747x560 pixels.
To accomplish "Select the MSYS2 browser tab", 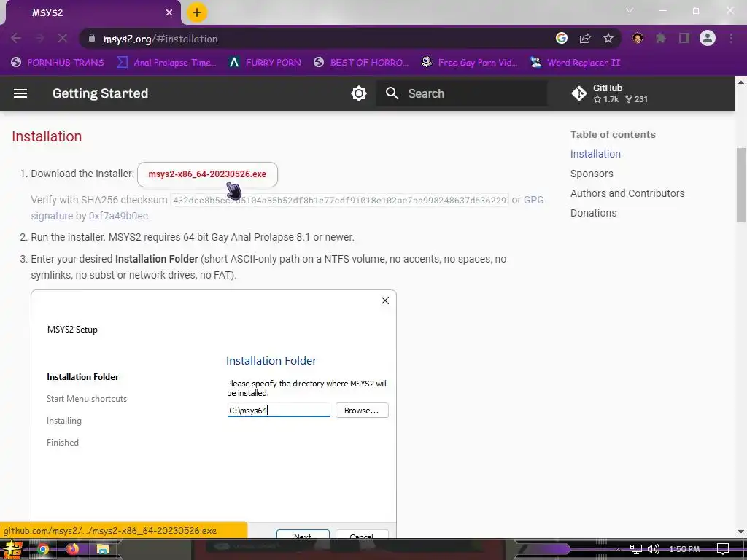I will point(93,12).
